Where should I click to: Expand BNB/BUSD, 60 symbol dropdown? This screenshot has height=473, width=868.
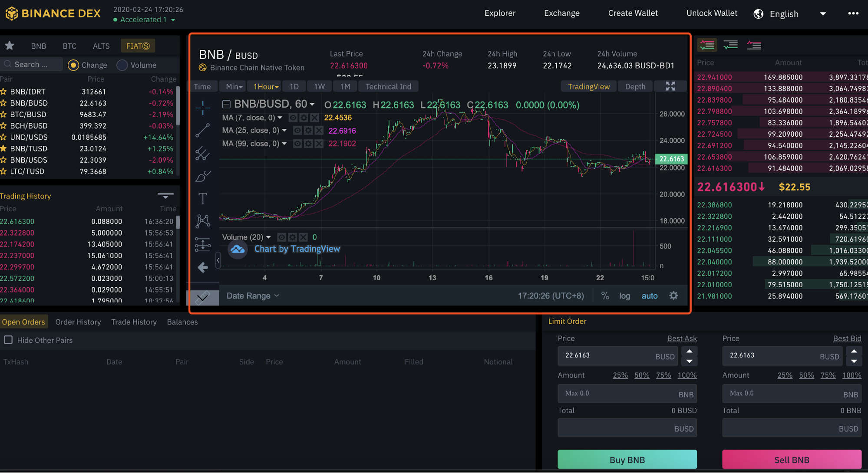[x=312, y=105]
